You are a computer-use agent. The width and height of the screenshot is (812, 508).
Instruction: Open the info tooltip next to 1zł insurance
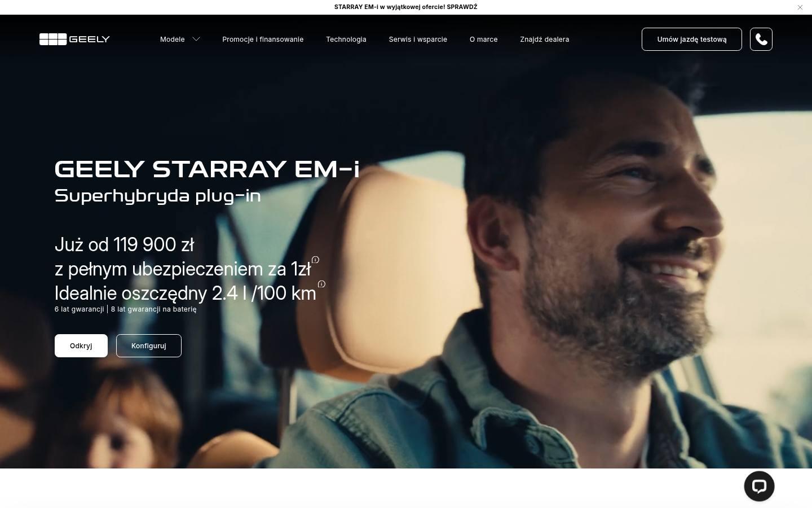click(x=316, y=260)
